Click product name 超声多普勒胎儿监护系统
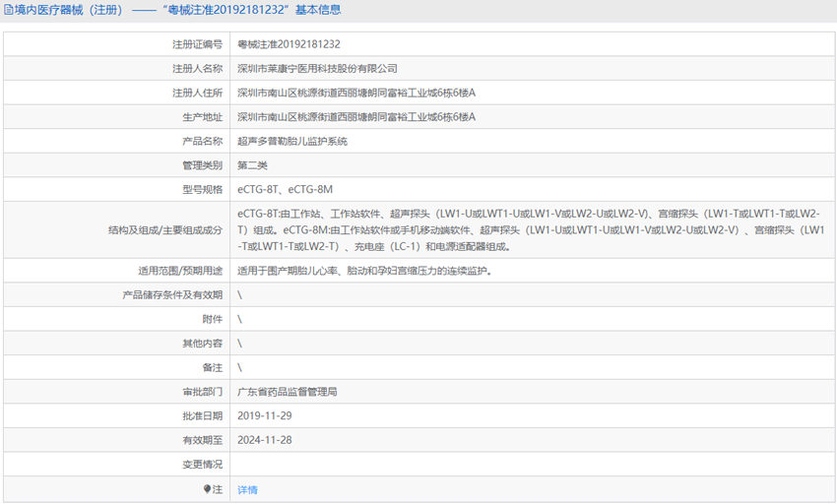 click(x=292, y=141)
